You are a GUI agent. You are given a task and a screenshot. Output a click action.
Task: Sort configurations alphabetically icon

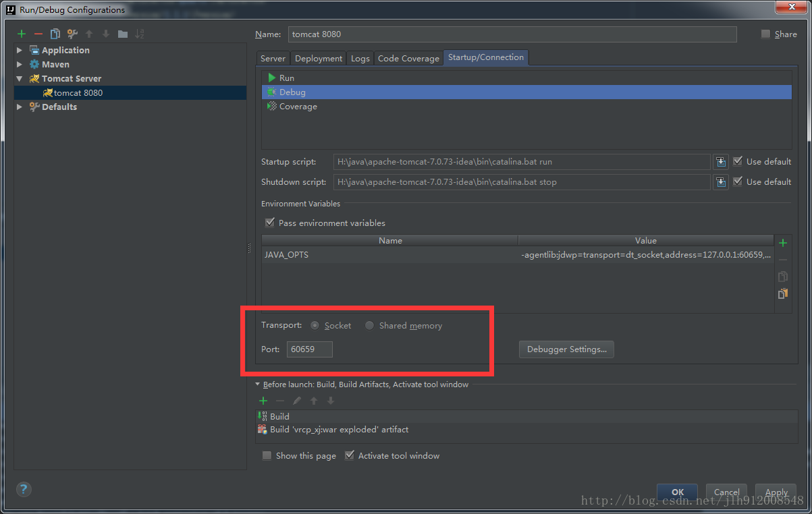[140, 34]
